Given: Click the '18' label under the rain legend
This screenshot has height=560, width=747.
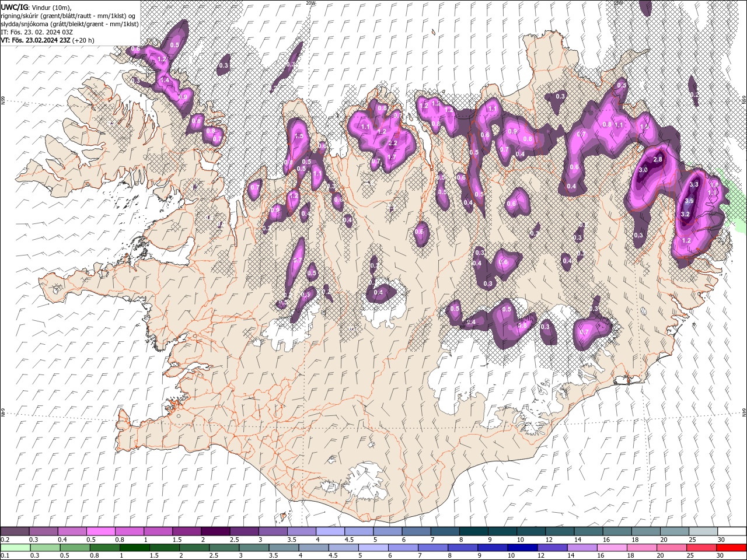Looking at the screenshot, I should pyautogui.click(x=631, y=556).
